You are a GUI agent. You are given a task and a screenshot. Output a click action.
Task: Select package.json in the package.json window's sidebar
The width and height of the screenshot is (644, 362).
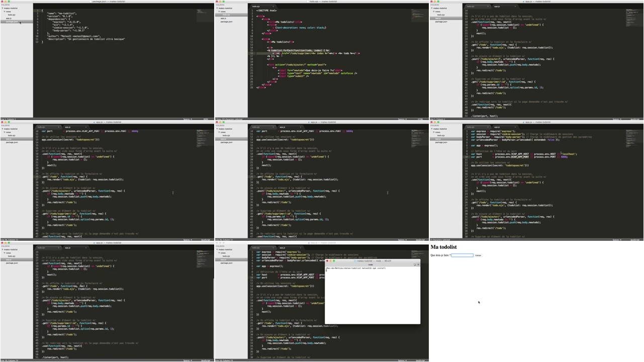[x=16, y=22]
